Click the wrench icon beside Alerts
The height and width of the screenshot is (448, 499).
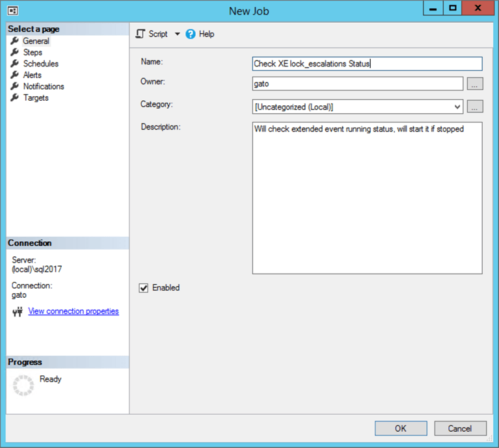click(x=15, y=75)
